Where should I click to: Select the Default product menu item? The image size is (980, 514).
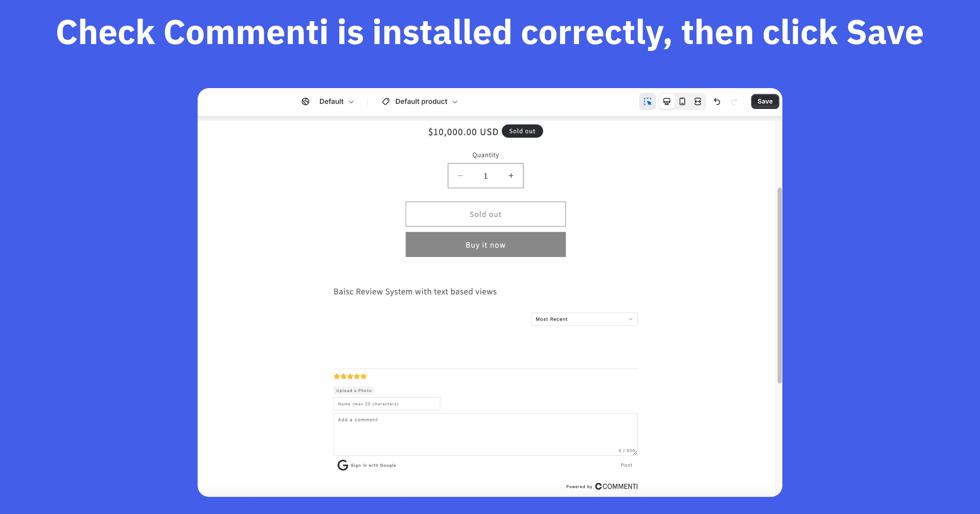click(420, 101)
